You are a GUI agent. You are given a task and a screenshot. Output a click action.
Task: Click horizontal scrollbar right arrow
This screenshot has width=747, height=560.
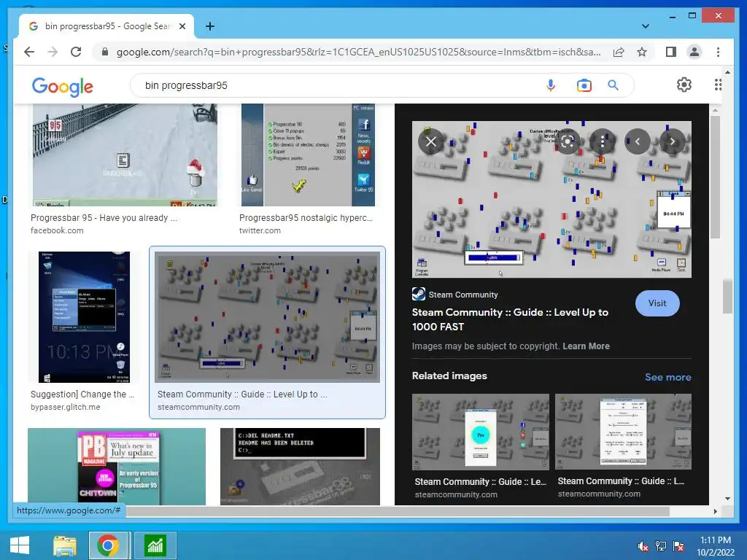715,511
